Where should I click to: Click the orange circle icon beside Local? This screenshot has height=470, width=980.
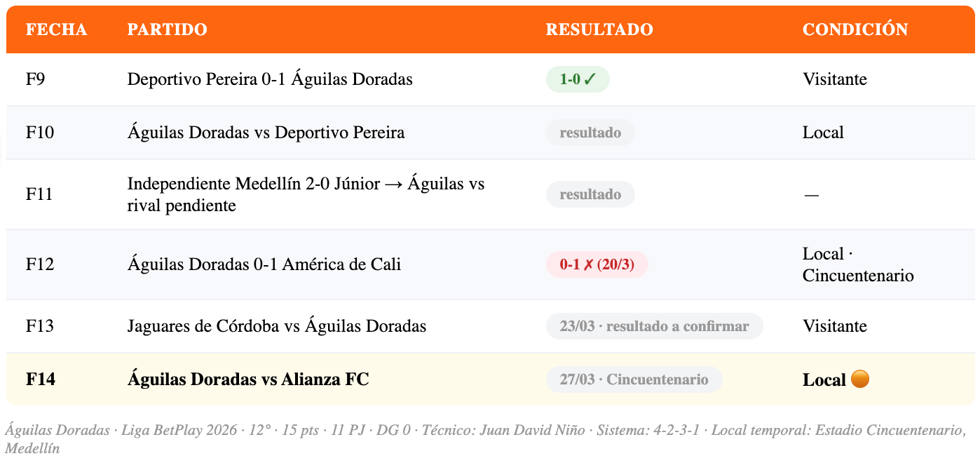click(859, 379)
